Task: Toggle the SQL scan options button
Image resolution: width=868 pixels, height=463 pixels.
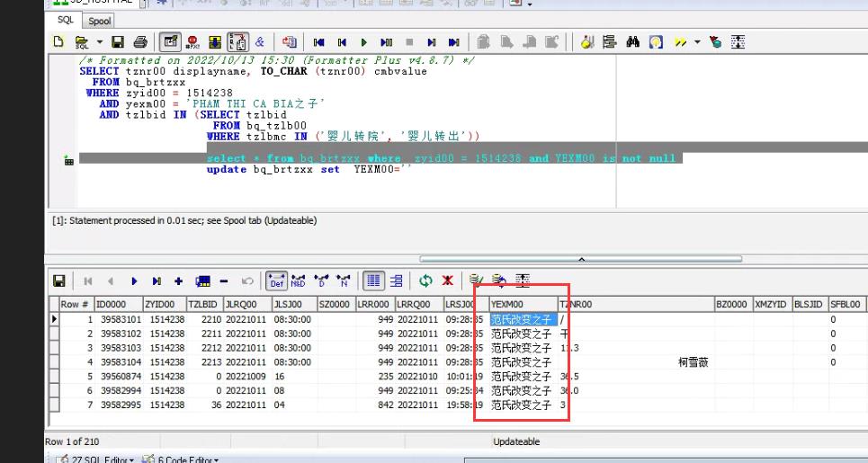Action: pyautogui.click(x=237, y=42)
